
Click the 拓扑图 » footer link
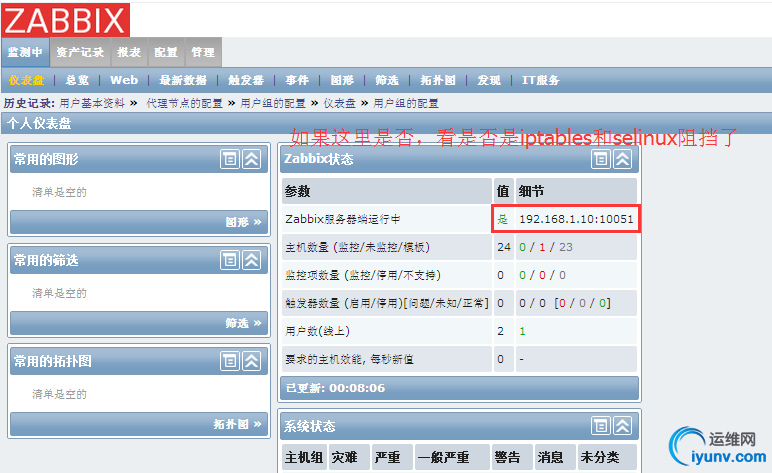click(237, 424)
